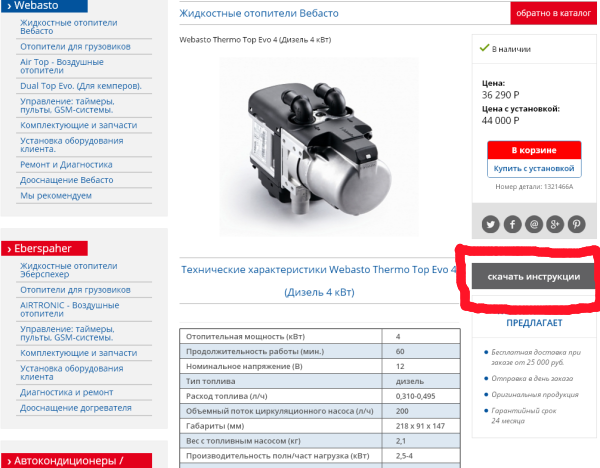Click 'Отопительная мощность (кВт)' table row
600x468 pixels.
(320, 336)
